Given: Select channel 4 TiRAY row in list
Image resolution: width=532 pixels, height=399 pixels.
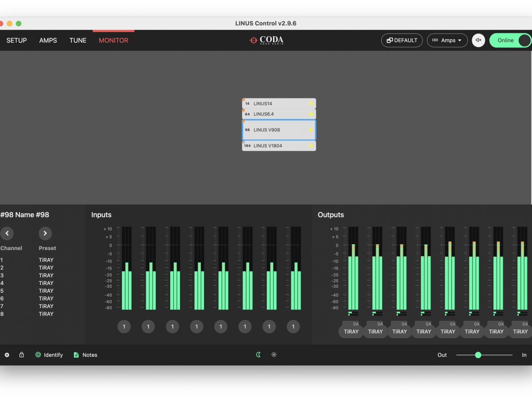Looking at the screenshot, I should [27, 283].
